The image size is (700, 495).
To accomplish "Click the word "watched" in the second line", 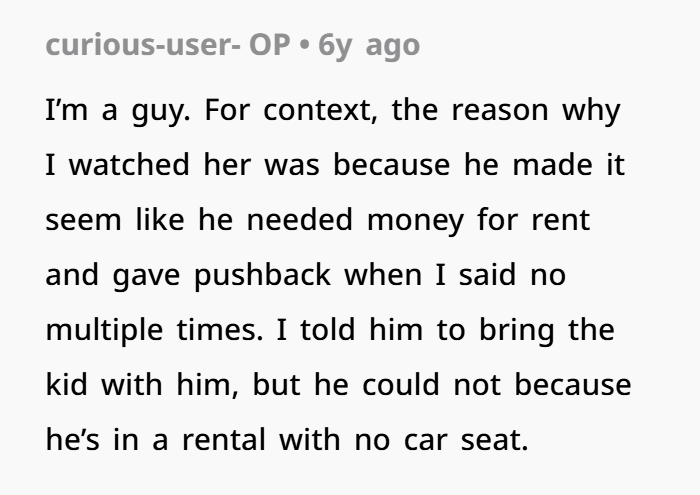I will (129, 165).
